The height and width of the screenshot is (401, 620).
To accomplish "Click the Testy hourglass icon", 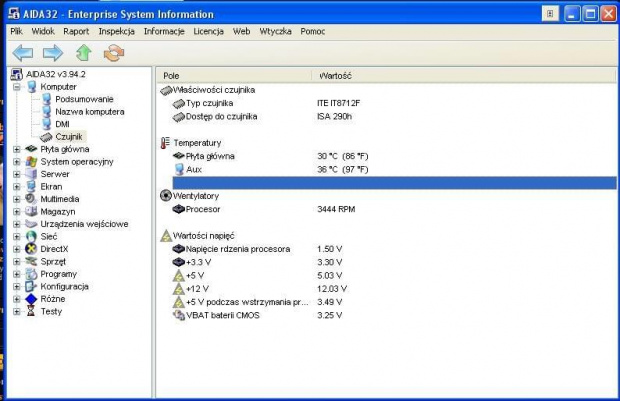I will tap(31, 311).
